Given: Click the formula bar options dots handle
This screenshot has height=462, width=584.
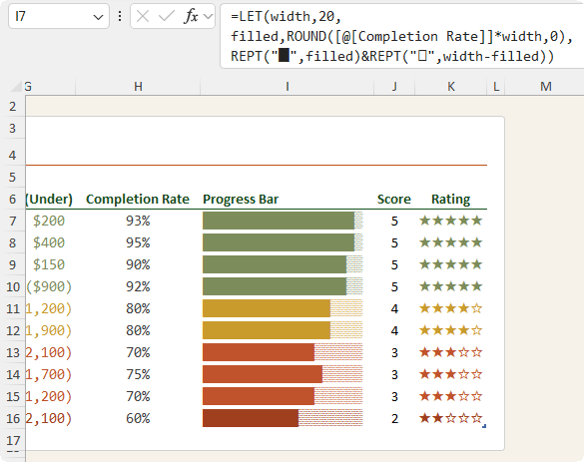Looking at the screenshot, I should coord(120,16).
